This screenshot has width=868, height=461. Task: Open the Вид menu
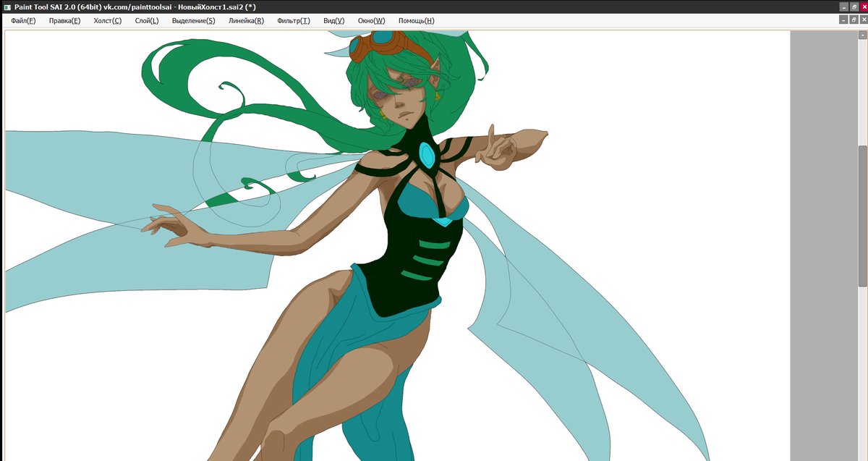[333, 21]
